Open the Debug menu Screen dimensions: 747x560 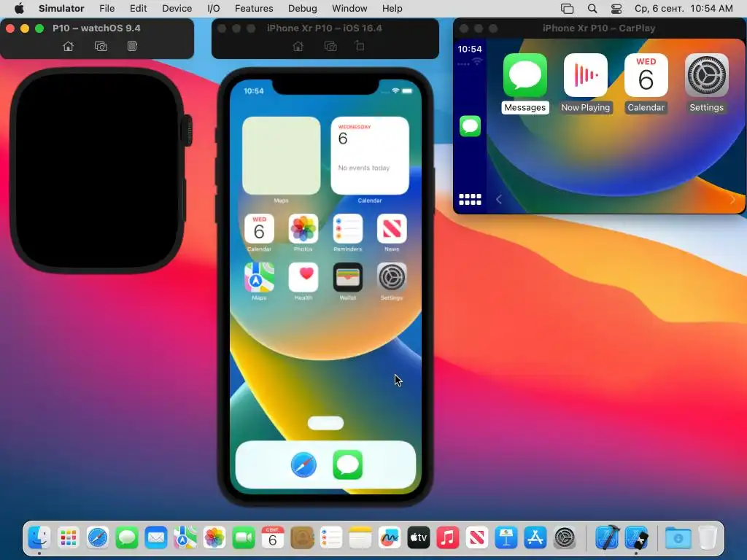click(303, 9)
